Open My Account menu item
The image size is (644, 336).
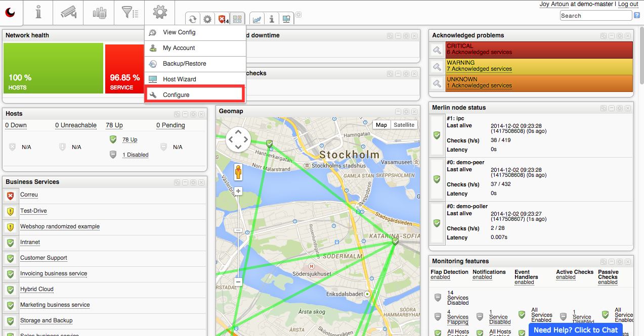click(x=195, y=48)
